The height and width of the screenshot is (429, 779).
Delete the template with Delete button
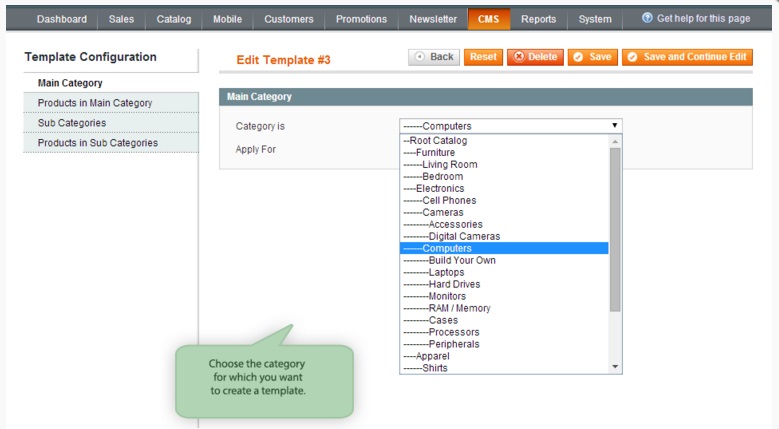pos(535,57)
